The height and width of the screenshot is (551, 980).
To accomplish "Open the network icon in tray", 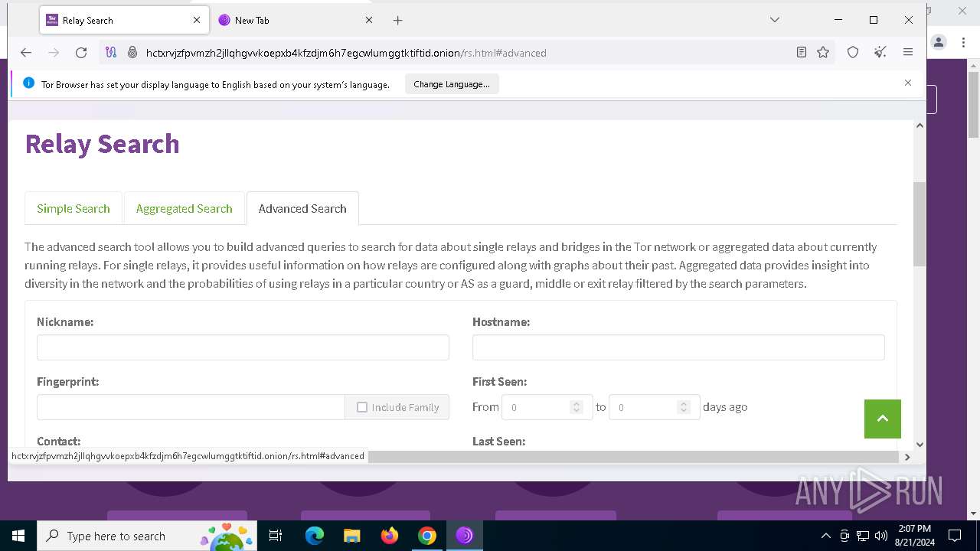I will [x=863, y=536].
